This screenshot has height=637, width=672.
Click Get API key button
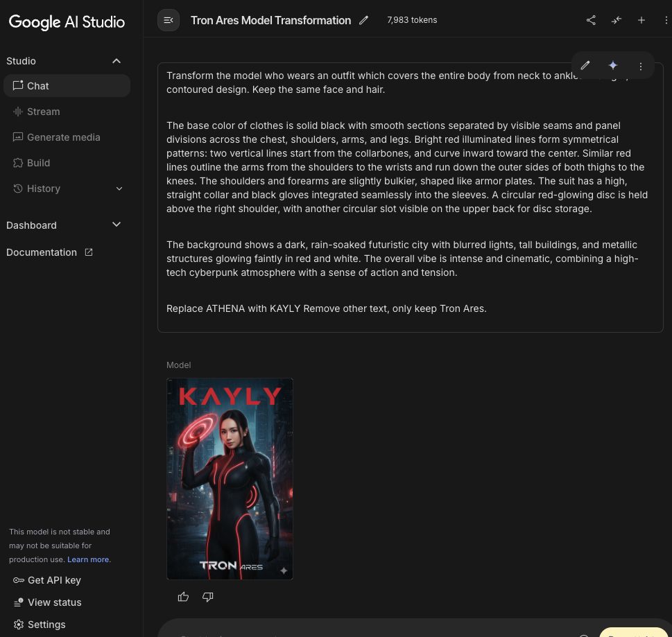coord(47,580)
